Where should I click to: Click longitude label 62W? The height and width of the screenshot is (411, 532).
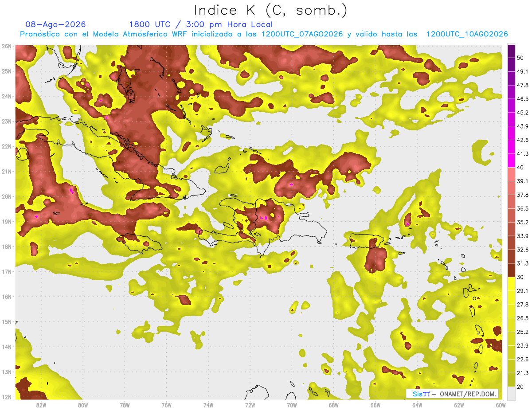pos(459,405)
